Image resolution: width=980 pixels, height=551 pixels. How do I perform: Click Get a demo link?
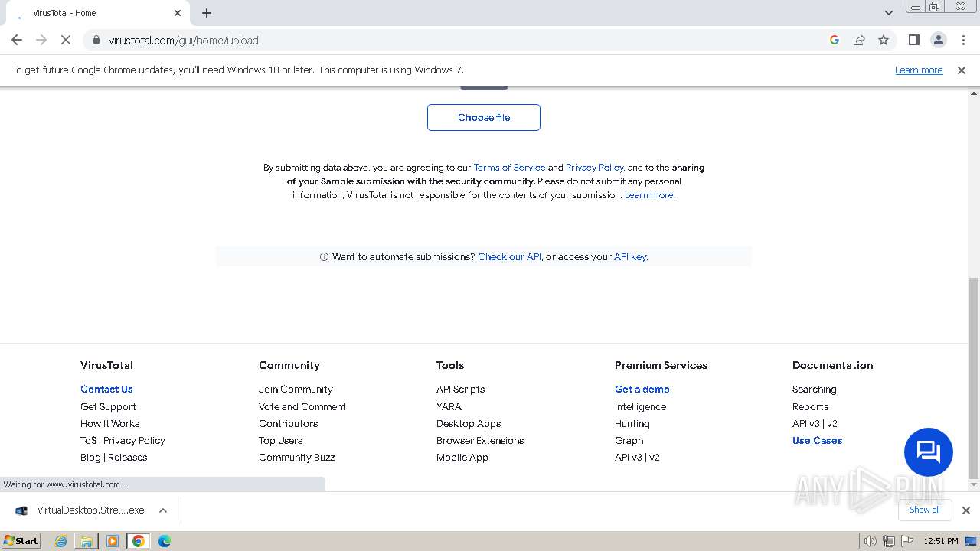click(x=642, y=389)
